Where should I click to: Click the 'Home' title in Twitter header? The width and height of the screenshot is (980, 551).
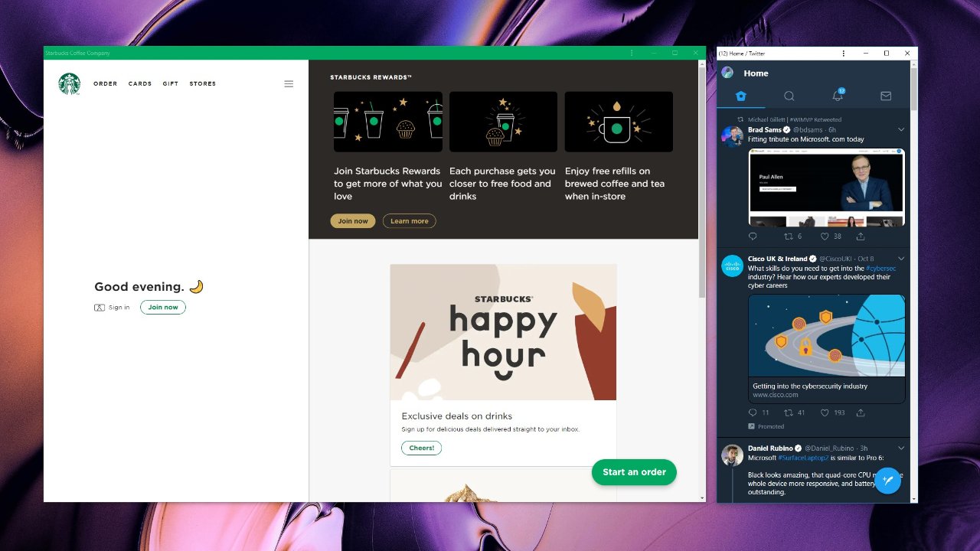(x=756, y=73)
